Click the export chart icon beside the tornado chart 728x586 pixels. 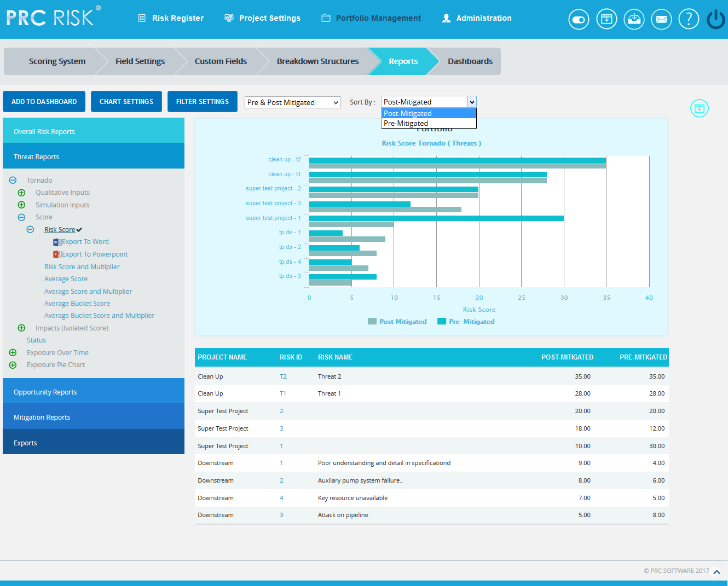pyautogui.click(x=699, y=108)
